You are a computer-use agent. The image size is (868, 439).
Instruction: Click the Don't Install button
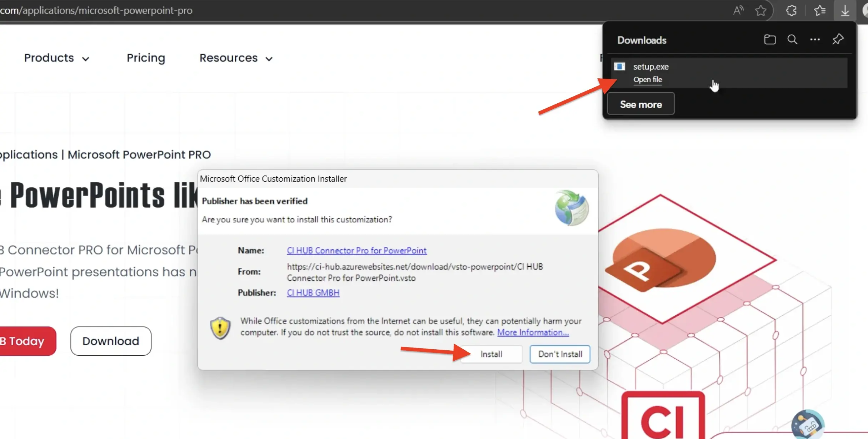(560, 354)
